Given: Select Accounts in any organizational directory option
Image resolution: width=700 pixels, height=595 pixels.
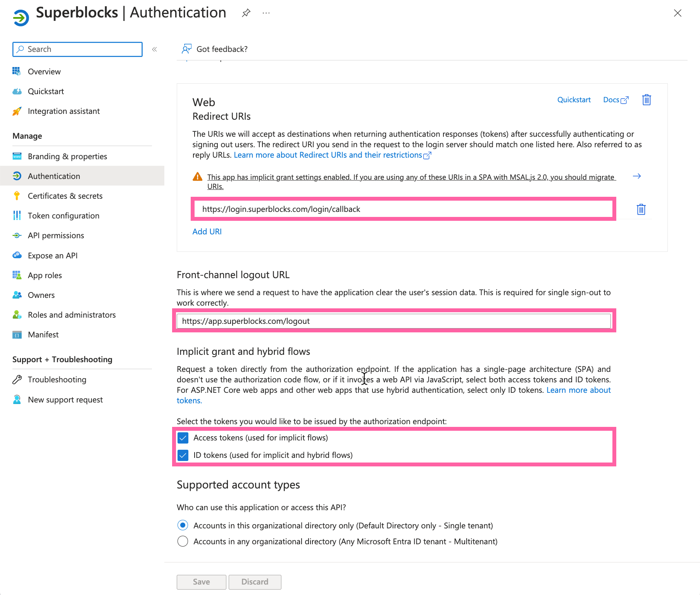Looking at the screenshot, I should click(183, 541).
